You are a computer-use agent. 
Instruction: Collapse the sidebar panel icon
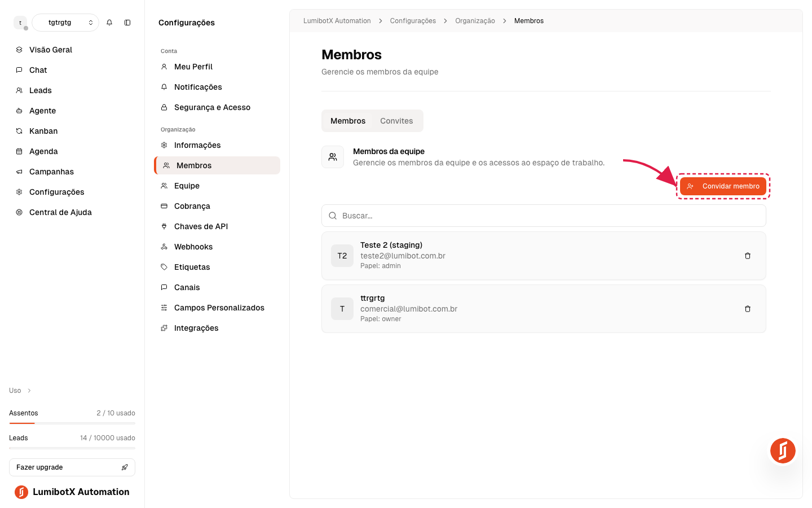pyautogui.click(x=127, y=23)
